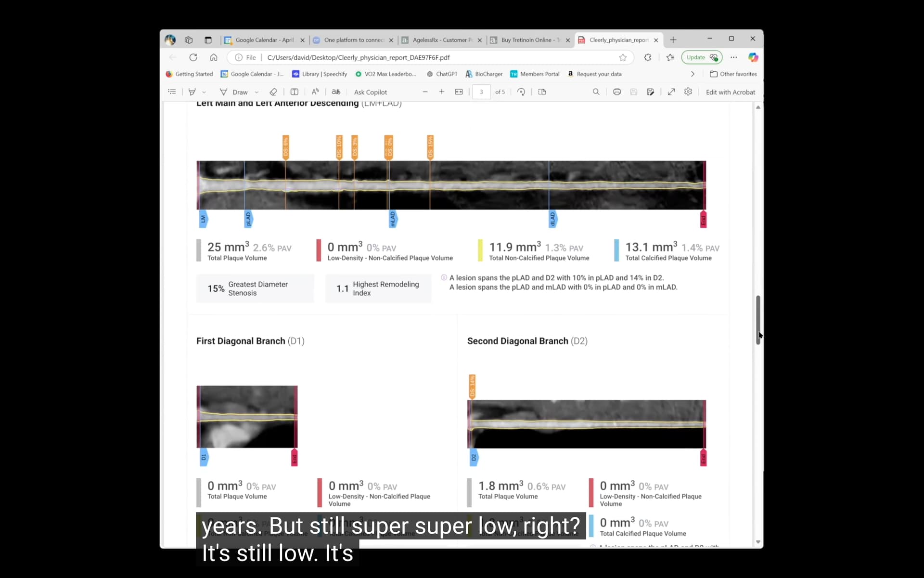This screenshot has width=924, height=578.
Task: Click the DS 15% stenosis marker on LAD
Action: click(430, 147)
